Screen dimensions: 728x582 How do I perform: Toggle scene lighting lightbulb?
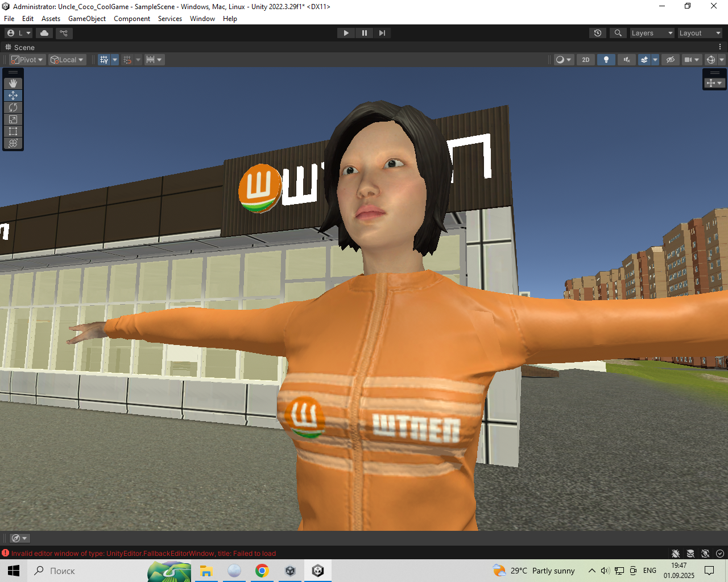(x=606, y=60)
